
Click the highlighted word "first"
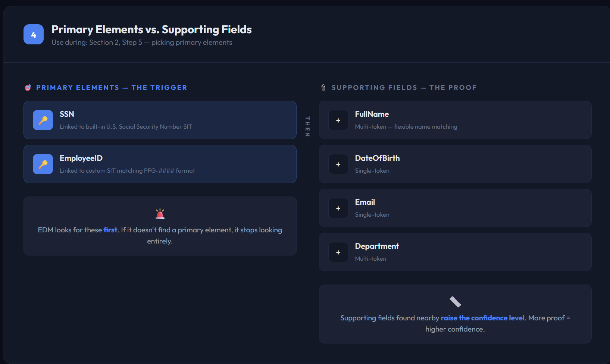coord(110,230)
